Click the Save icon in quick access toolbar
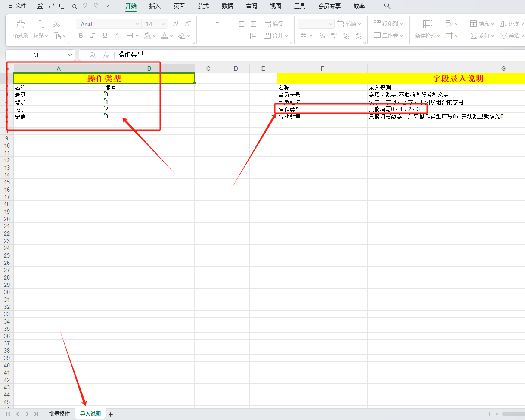The height and width of the screenshot is (420, 525). point(40,6)
